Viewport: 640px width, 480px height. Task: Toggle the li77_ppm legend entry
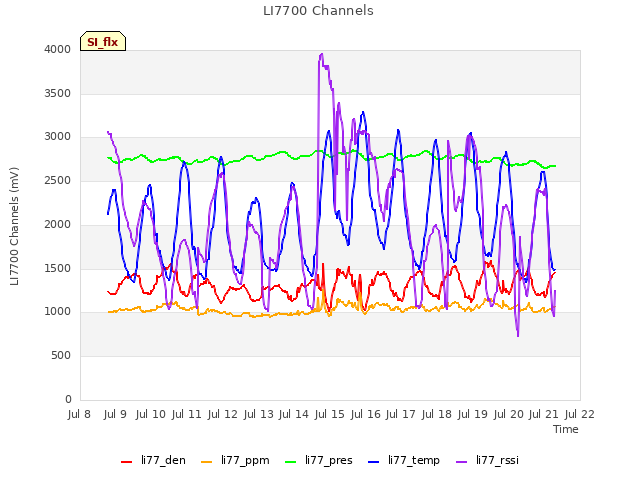click(x=236, y=460)
